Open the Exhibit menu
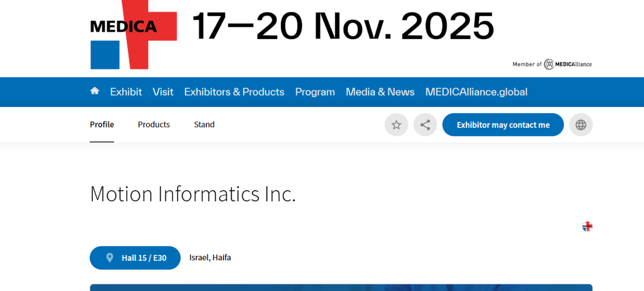Viewport: 644px width, 291px height. [x=126, y=92]
